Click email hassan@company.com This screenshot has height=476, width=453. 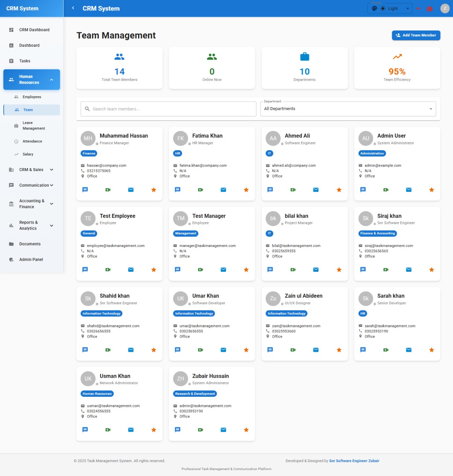coord(106,165)
